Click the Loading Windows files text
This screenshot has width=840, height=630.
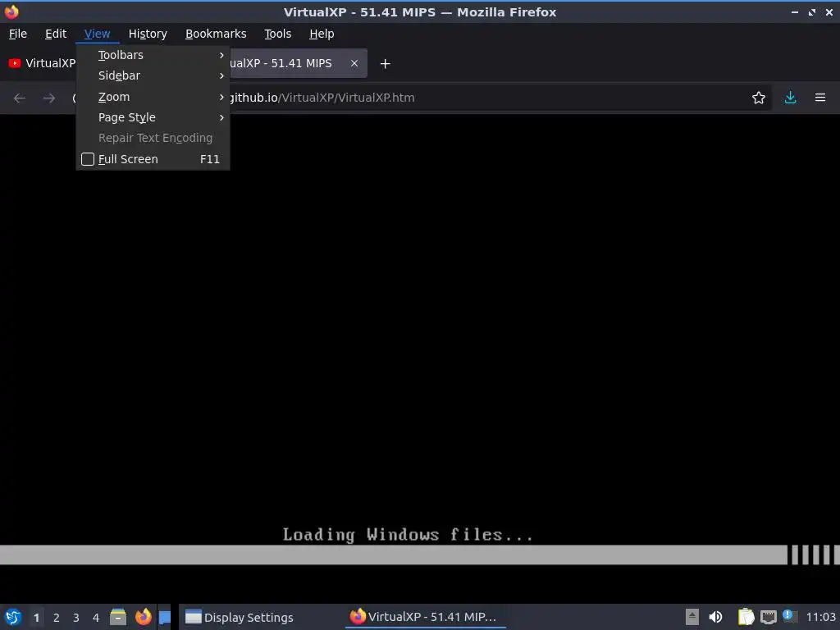pos(408,535)
